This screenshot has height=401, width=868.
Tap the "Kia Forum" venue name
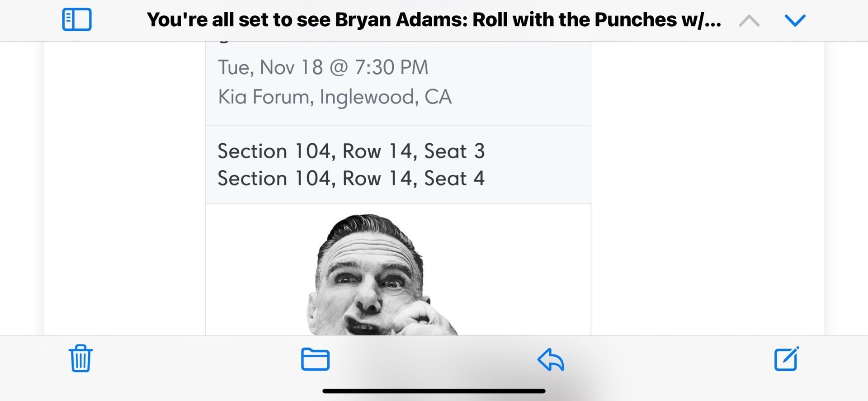[264, 97]
